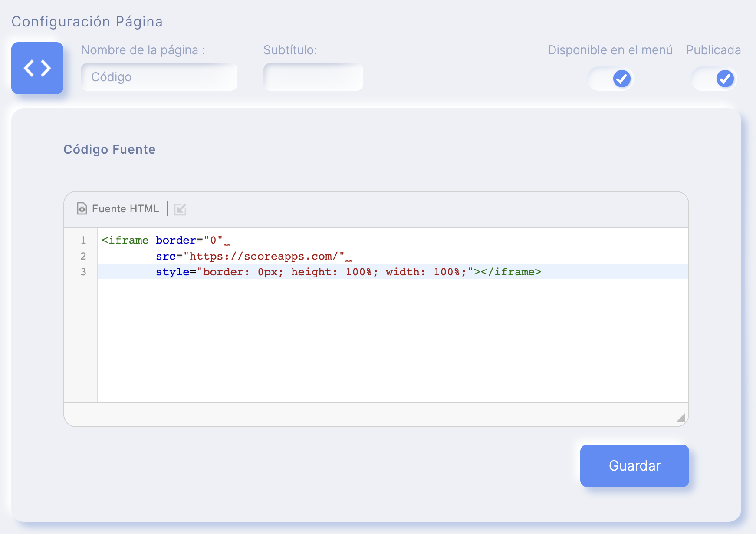Screen dimensions: 756x534
Task: Click the blue code page icon
Action: pyautogui.click(x=37, y=68)
